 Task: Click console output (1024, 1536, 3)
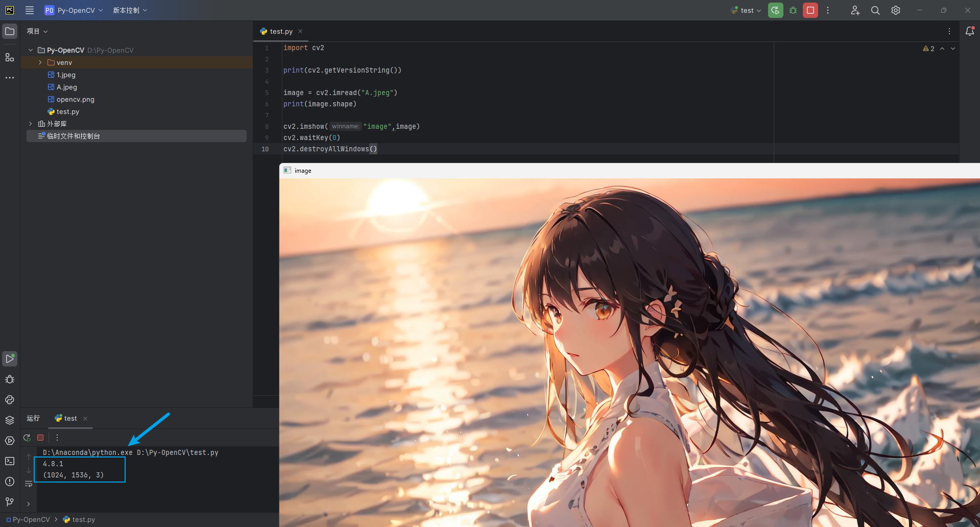coord(74,475)
